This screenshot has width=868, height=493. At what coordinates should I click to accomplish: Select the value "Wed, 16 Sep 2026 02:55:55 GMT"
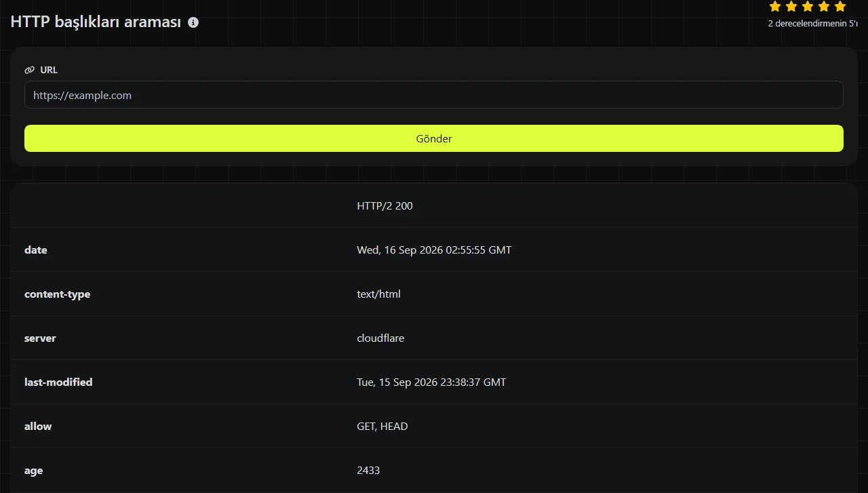tap(434, 250)
